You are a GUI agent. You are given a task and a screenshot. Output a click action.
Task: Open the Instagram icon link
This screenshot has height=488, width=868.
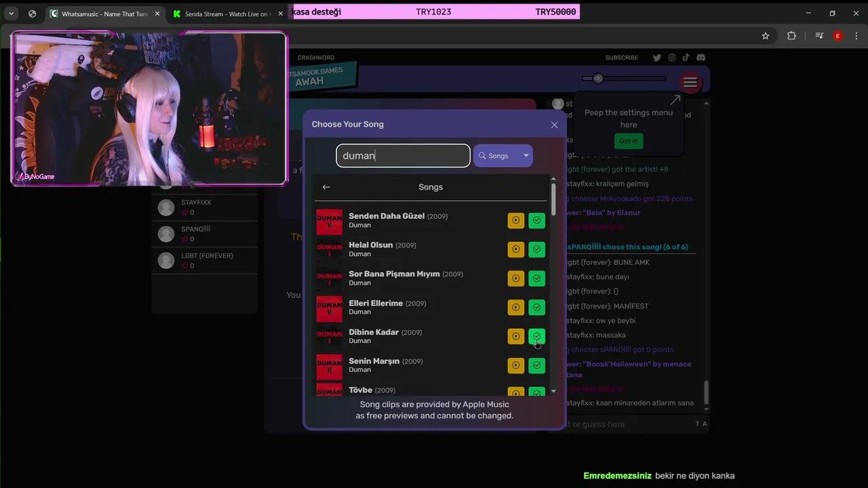[x=672, y=58]
